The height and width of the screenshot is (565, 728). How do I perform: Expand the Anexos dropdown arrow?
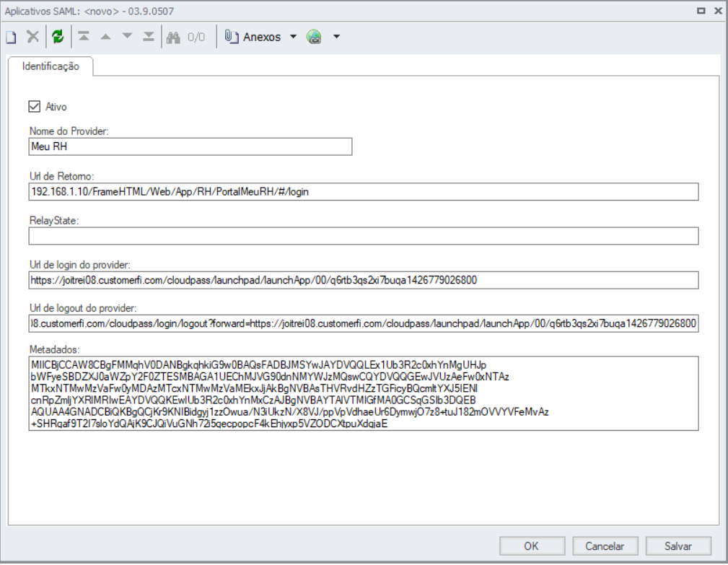pyautogui.click(x=293, y=37)
